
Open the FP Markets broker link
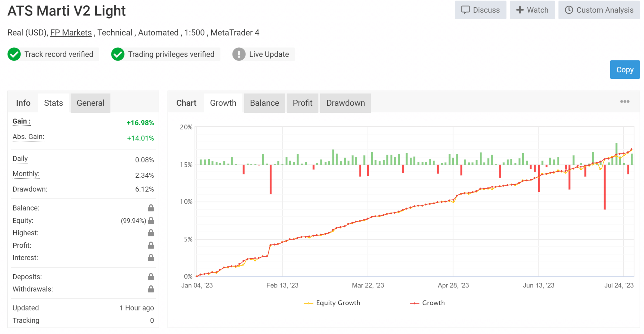71,33
